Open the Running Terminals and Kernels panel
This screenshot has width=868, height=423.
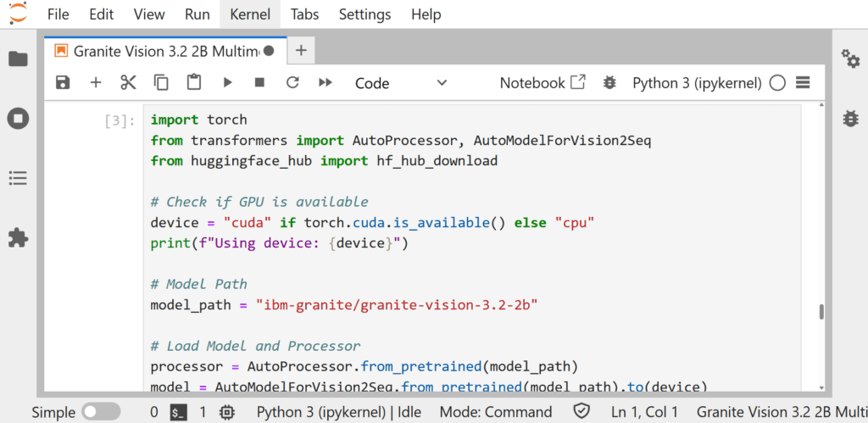click(18, 119)
